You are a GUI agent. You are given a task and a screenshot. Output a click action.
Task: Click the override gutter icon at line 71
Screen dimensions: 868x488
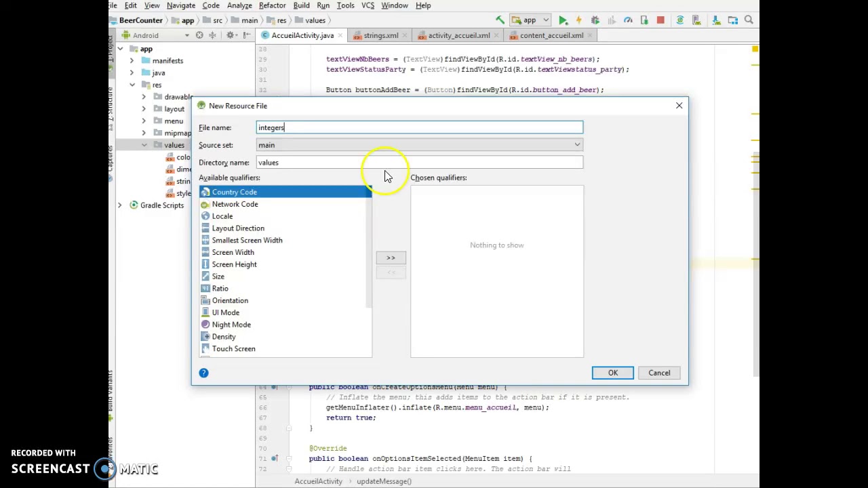pyautogui.click(x=274, y=459)
